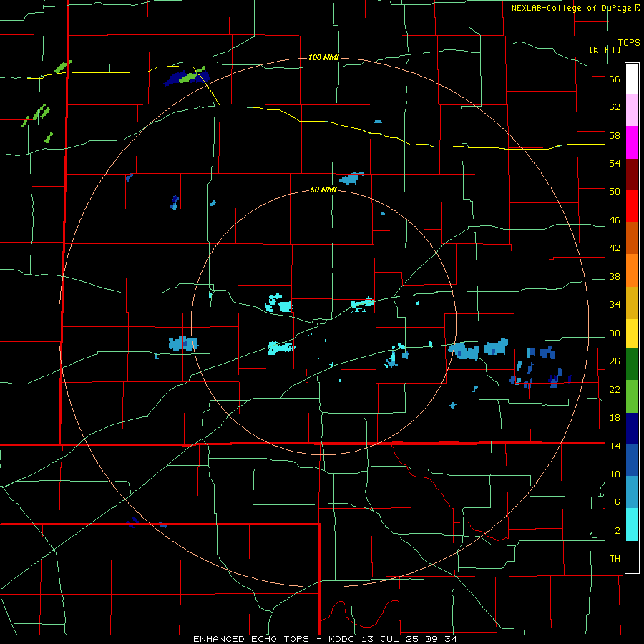Click the 62 legend value

coord(615,107)
